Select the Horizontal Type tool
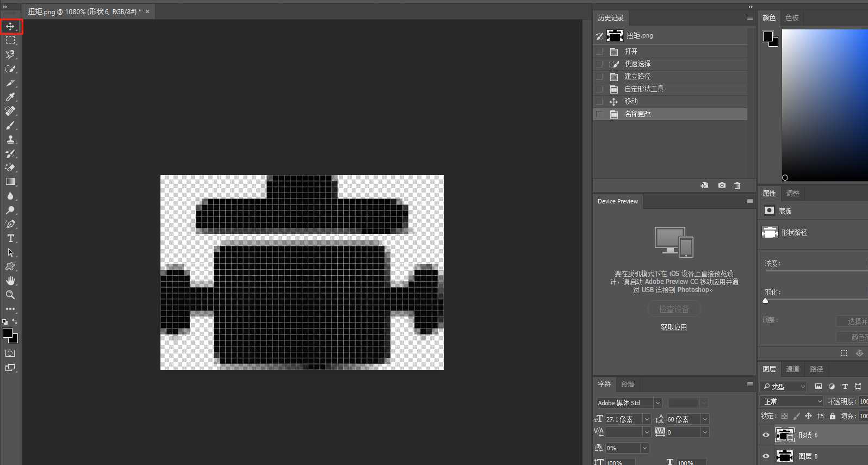This screenshot has width=868, height=465. point(10,238)
